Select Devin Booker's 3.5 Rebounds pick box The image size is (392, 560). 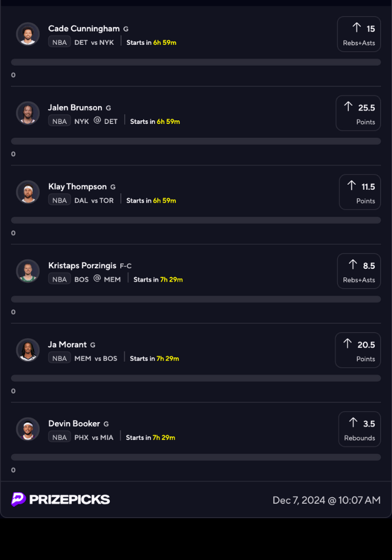click(360, 429)
